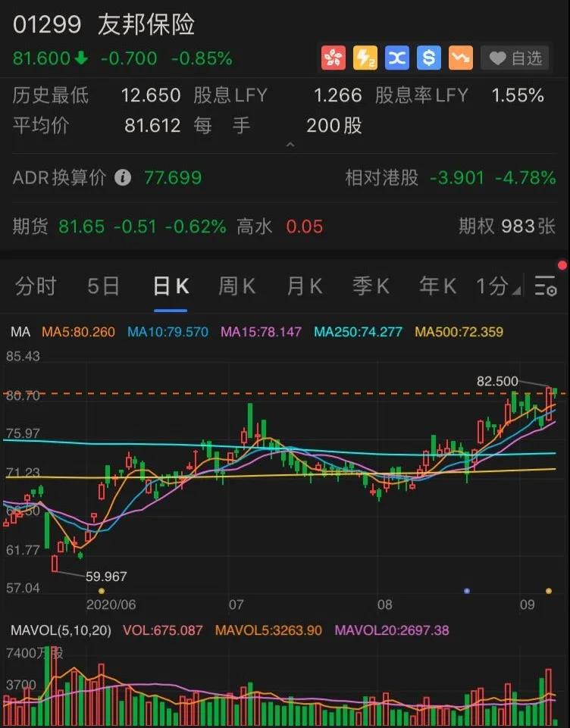Switch to the 月K tab
The height and width of the screenshot is (728, 570).
[304, 286]
